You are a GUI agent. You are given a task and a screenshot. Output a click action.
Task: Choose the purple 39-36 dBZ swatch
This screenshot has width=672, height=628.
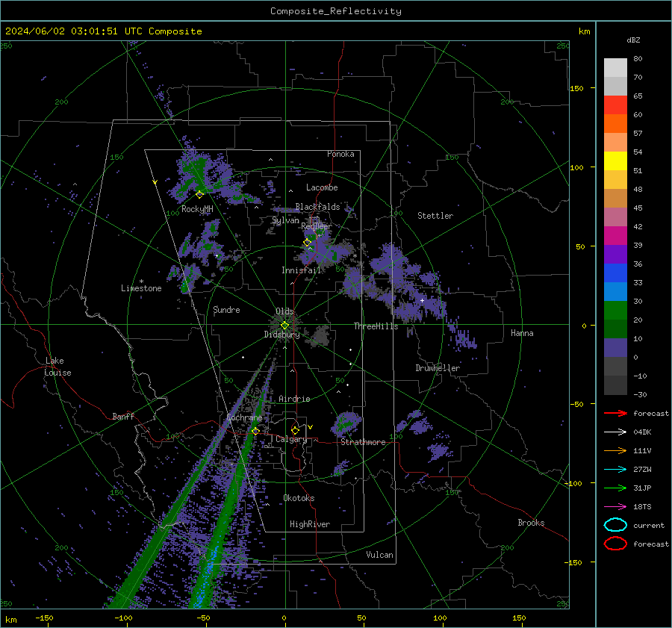tap(615, 254)
